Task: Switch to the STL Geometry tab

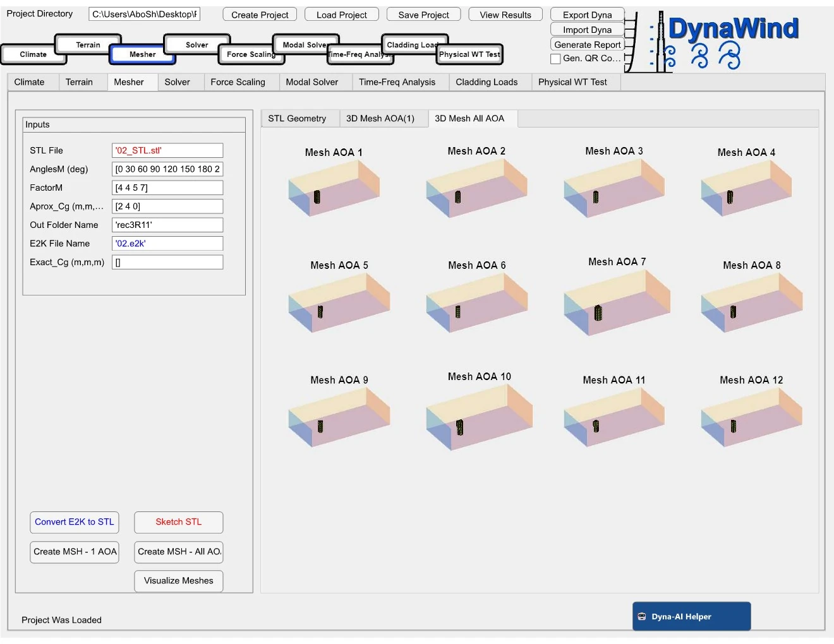Action: [x=297, y=119]
